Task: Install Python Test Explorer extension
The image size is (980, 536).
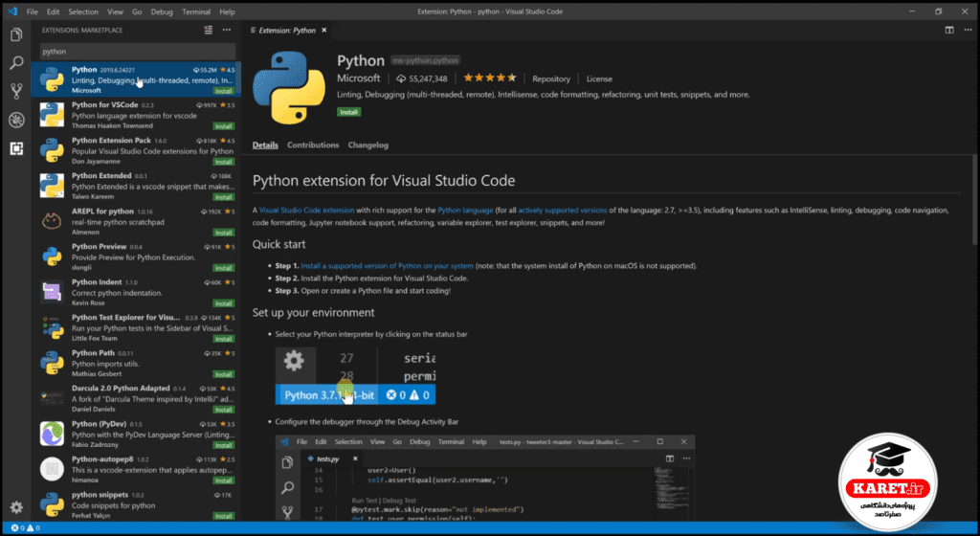Action: [x=224, y=339]
